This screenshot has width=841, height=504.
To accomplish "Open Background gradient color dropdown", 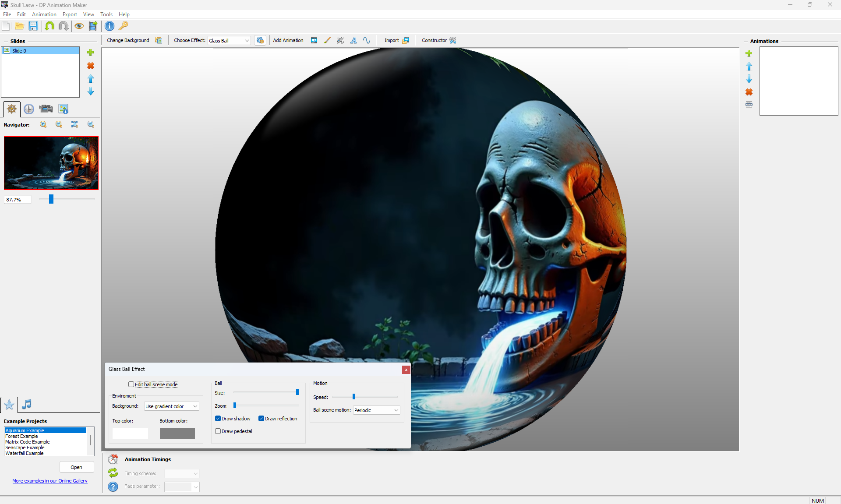I will pyautogui.click(x=171, y=406).
